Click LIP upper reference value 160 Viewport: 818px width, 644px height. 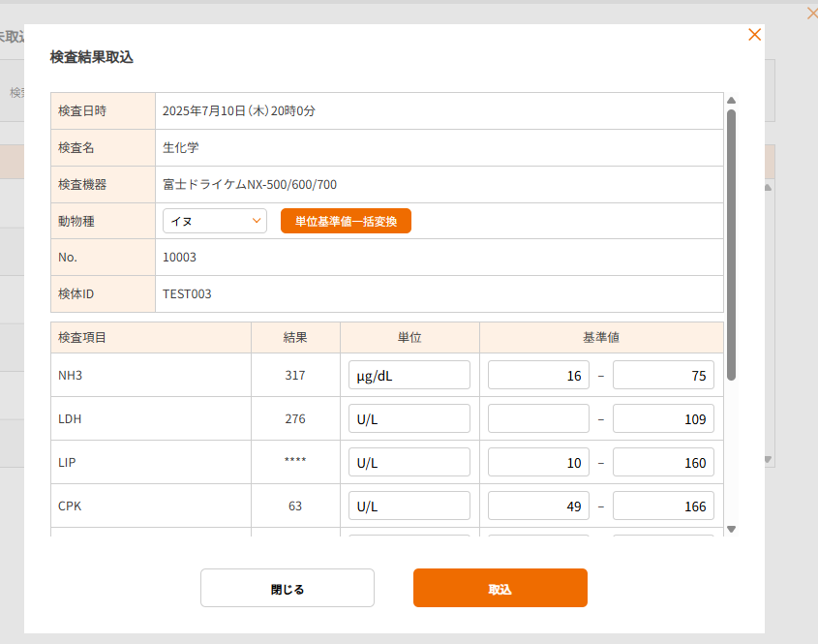point(663,462)
